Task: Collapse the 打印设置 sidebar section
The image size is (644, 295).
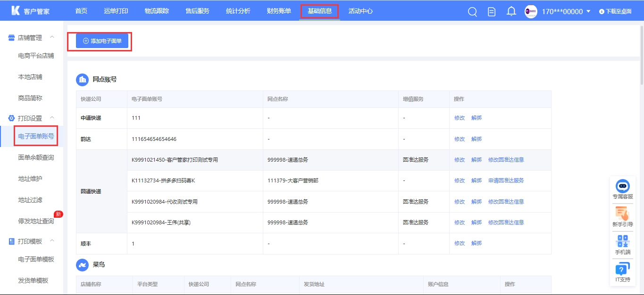Action: [x=52, y=118]
